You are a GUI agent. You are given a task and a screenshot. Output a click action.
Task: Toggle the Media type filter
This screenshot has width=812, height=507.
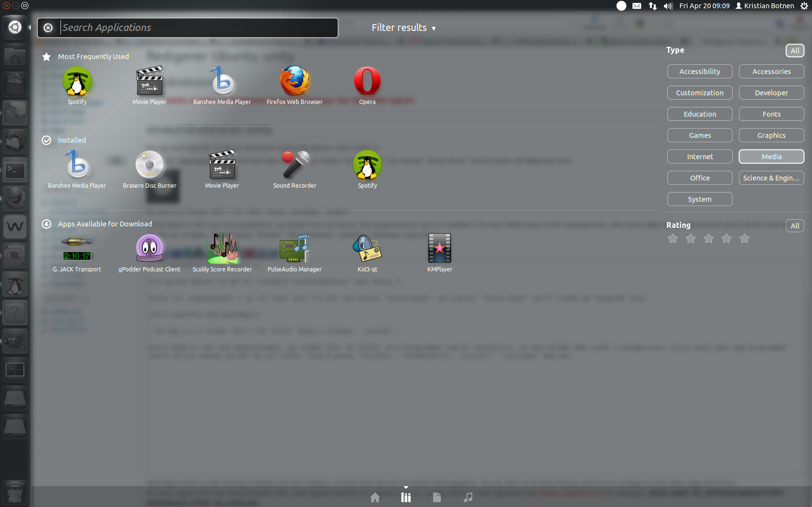(x=771, y=157)
